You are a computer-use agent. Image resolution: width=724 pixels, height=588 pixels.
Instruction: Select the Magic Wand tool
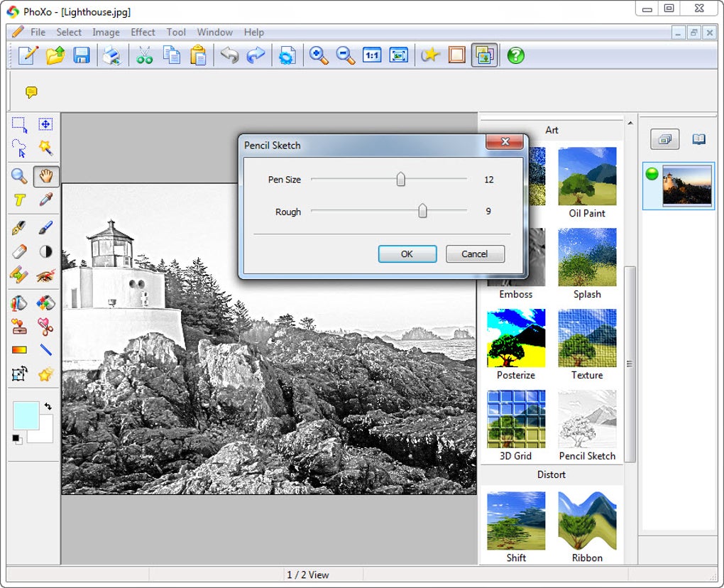coord(45,148)
